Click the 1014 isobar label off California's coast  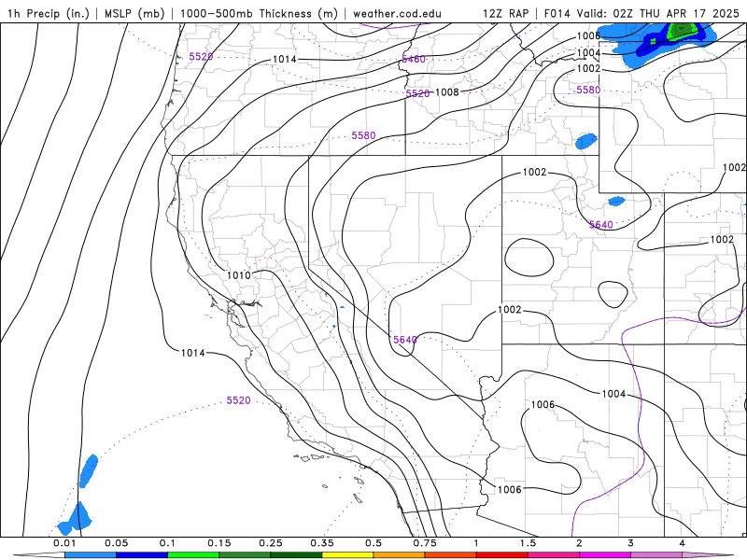tap(193, 353)
